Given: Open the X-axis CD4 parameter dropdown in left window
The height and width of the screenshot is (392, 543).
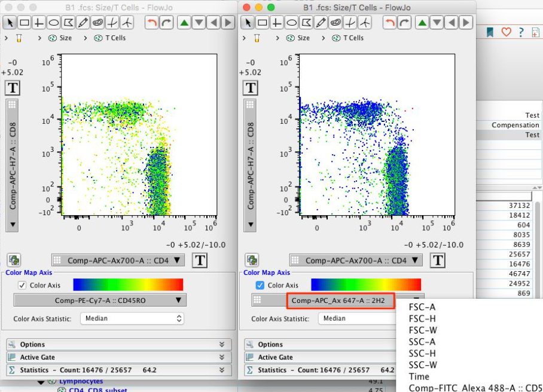Looking at the screenshot, I should [x=118, y=260].
